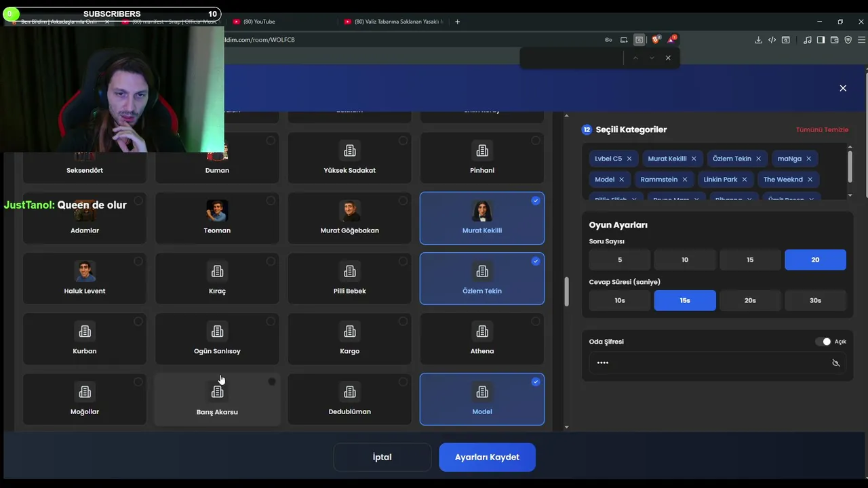Click the Duman card label
The height and width of the screenshot is (488, 868).
point(217,170)
